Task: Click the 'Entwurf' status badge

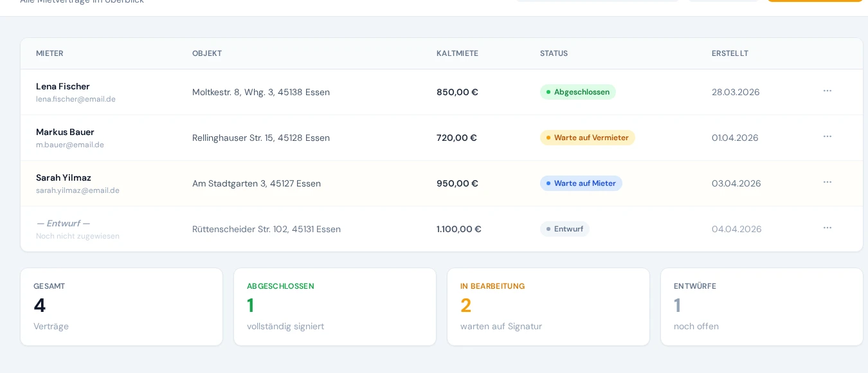Action: [x=565, y=229]
